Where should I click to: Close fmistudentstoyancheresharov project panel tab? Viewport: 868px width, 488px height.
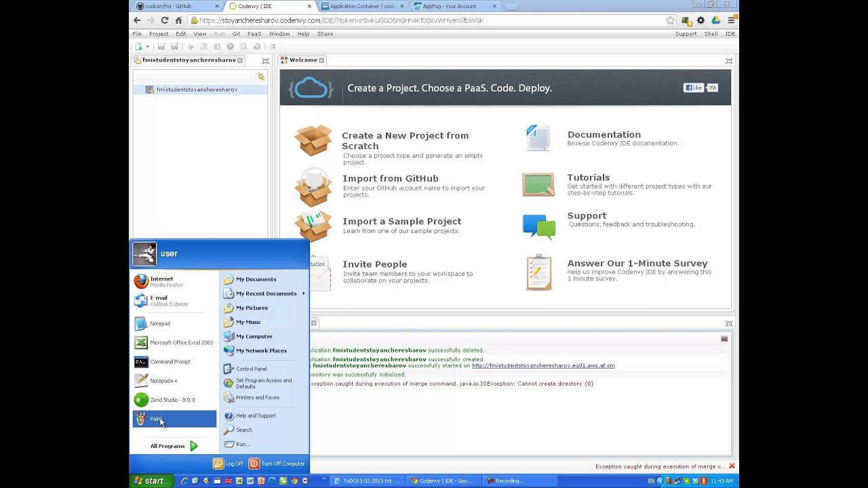(x=240, y=60)
